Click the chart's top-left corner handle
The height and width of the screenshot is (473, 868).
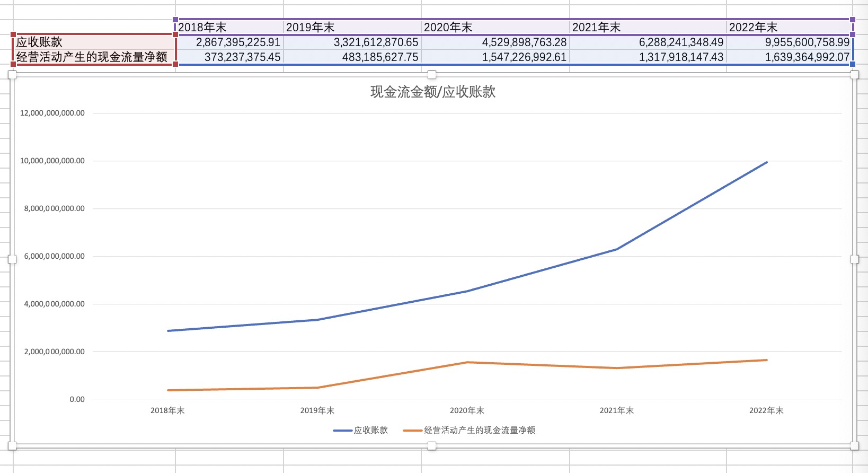pyautogui.click(x=12, y=75)
